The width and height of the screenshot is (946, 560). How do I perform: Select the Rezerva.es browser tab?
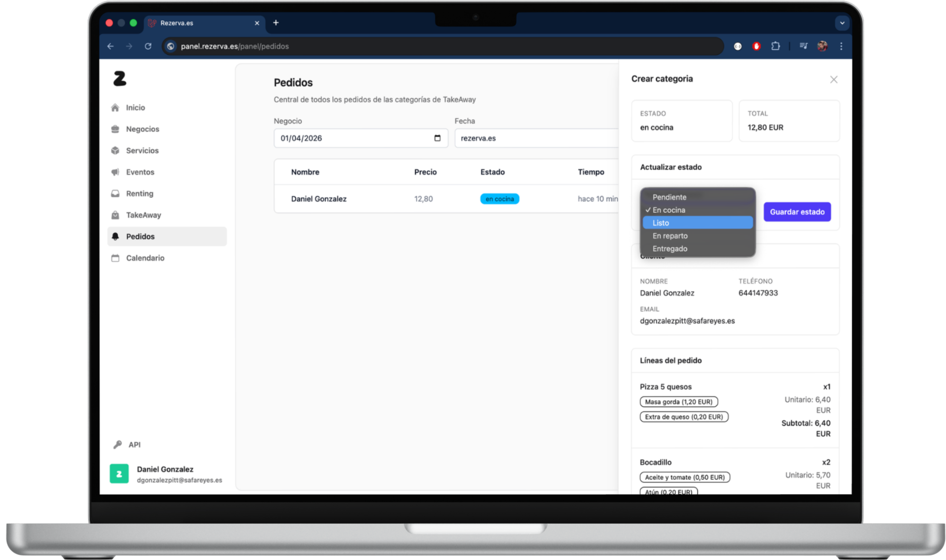pos(204,23)
